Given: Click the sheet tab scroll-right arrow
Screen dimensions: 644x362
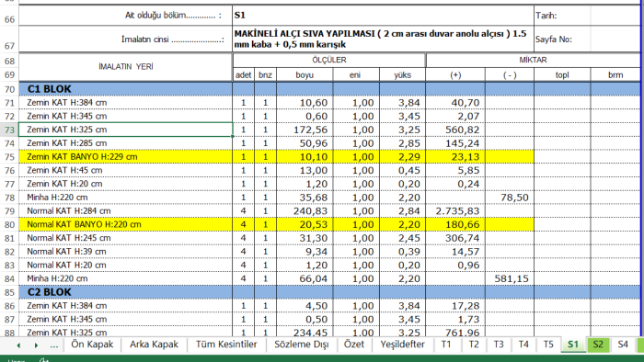Looking at the screenshot, I should pyautogui.click(x=36, y=345).
